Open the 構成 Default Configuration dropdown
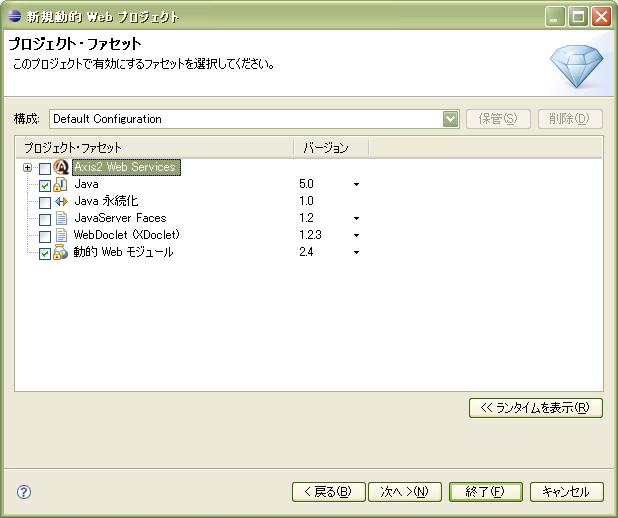Image resolution: width=618 pixels, height=518 pixels. click(450, 119)
